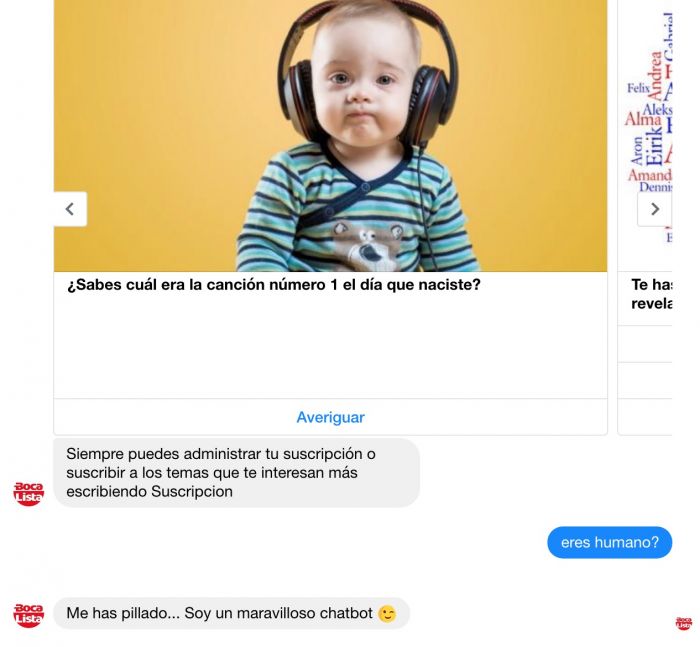Image resolution: width=700 pixels, height=647 pixels.
Task: Click the partially visible 'Te has' card title
Action: (x=652, y=294)
